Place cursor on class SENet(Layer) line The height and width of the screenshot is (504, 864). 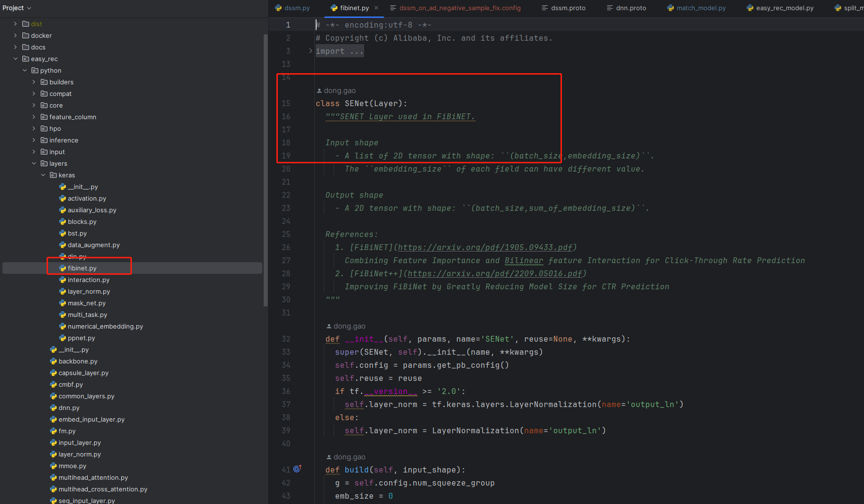(361, 104)
